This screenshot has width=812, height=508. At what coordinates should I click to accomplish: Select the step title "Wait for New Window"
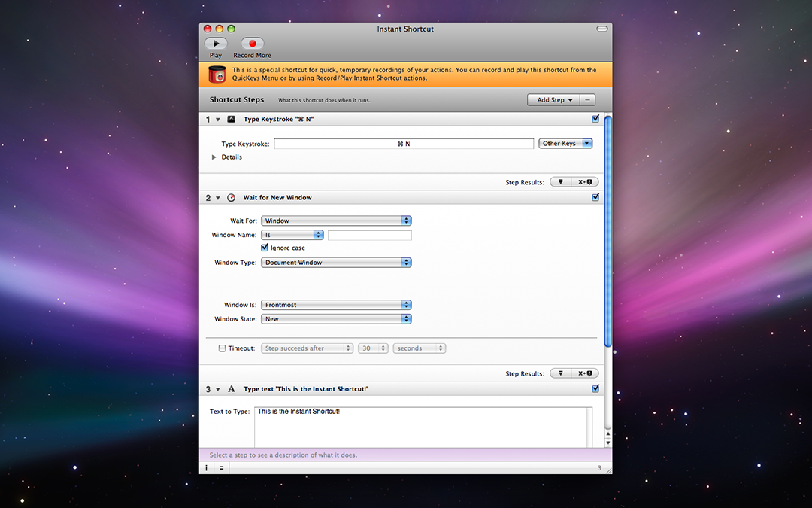(277, 197)
